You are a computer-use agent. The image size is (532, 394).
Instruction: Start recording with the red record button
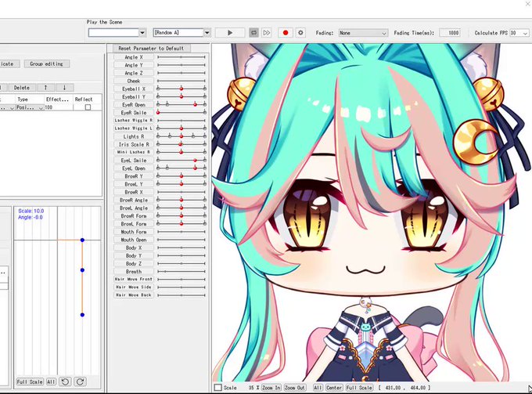286,33
